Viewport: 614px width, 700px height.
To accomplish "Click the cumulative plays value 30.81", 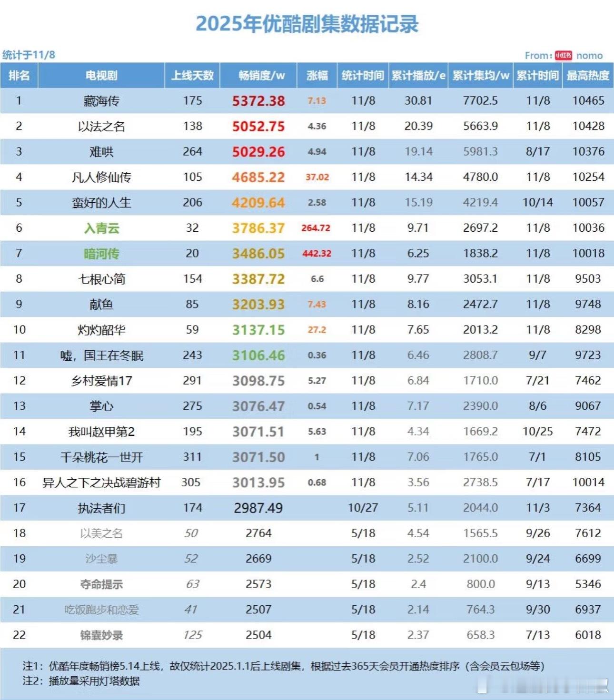I will pyautogui.click(x=418, y=101).
